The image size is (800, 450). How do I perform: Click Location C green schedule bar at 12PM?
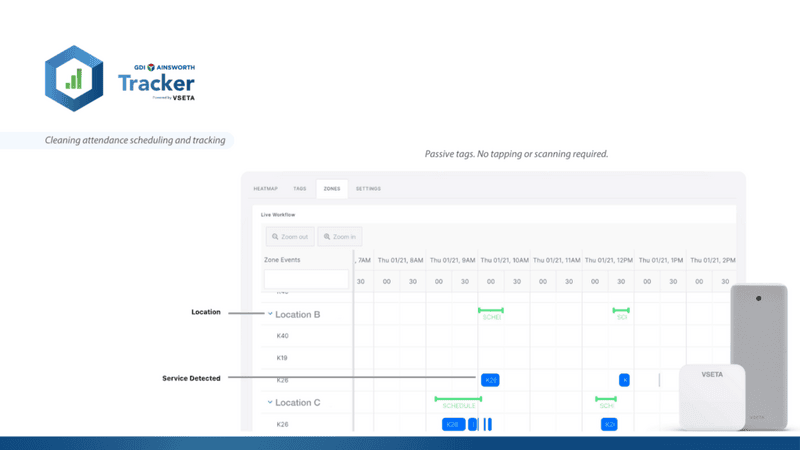pyautogui.click(x=606, y=399)
